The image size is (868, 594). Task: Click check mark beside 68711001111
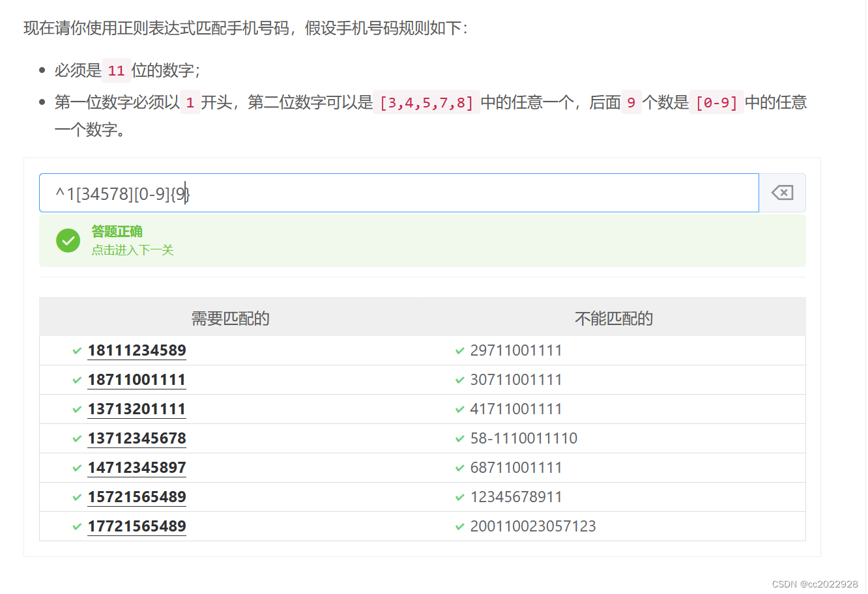459,468
